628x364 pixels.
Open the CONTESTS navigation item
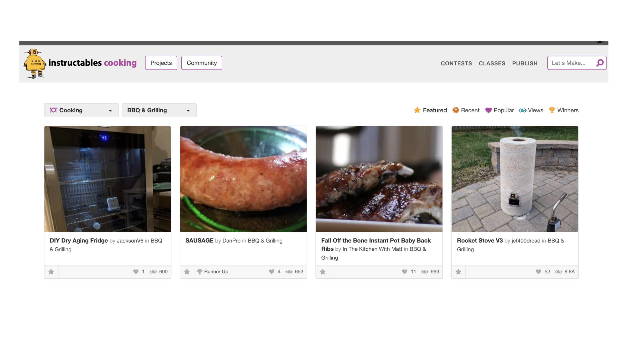click(x=456, y=63)
